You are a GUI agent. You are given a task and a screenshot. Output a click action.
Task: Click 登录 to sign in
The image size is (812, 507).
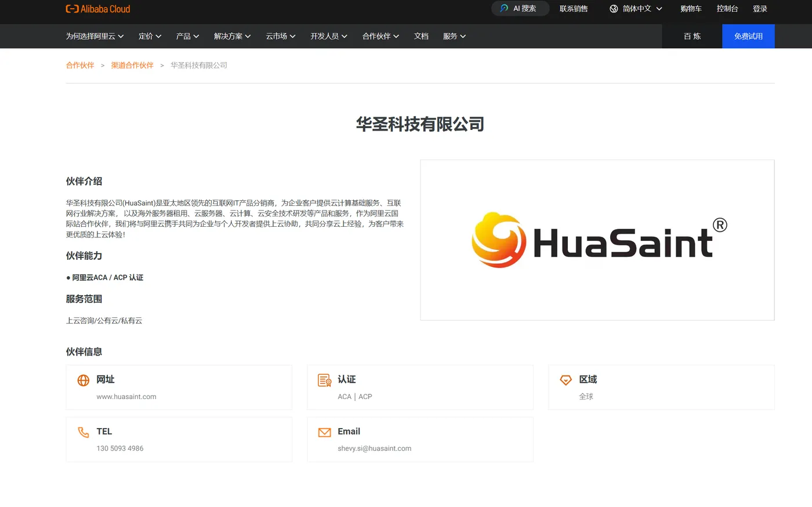tap(760, 9)
